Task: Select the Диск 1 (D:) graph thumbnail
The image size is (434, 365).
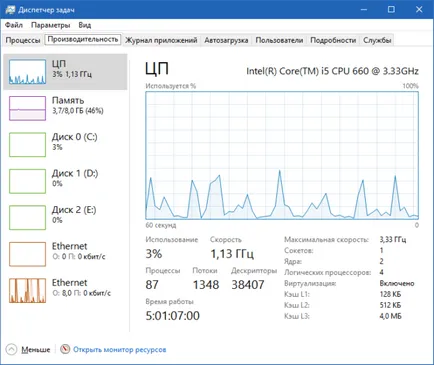Action: click(27, 181)
